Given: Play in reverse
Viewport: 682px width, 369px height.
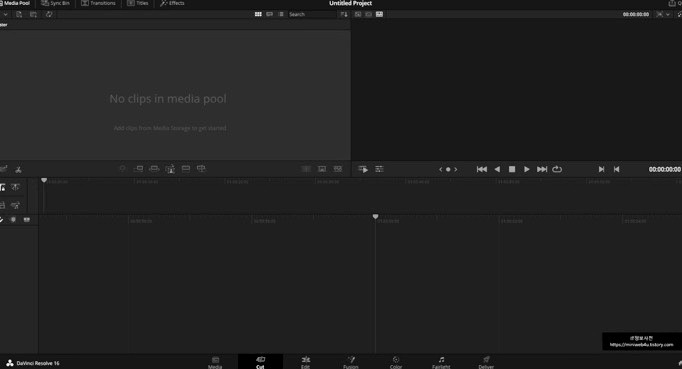Looking at the screenshot, I should [497, 169].
